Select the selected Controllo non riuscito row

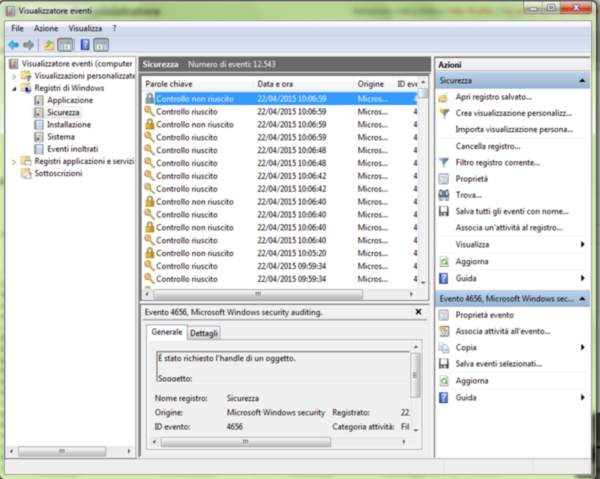[x=280, y=99]
